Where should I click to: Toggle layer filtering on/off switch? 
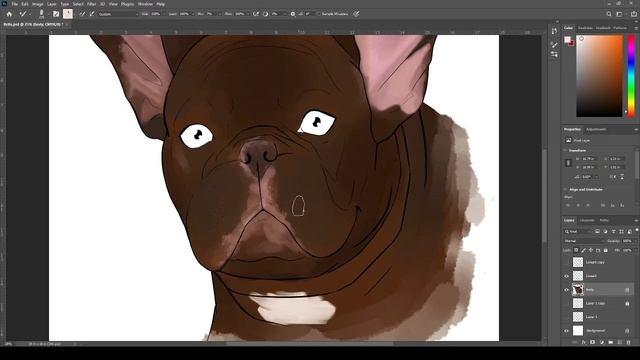637,230
